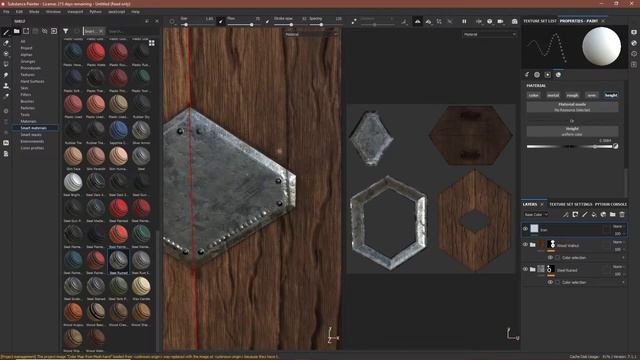
Task: Click the height value gradient slider
Action: (x=569, y=146)
